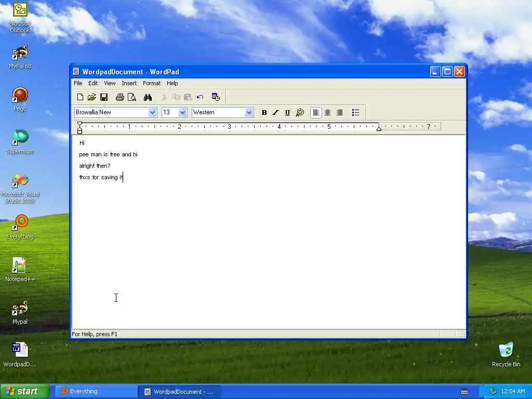Open the Format menu
The width and height of the screenshot is (532, 399).
pos(151,83)
